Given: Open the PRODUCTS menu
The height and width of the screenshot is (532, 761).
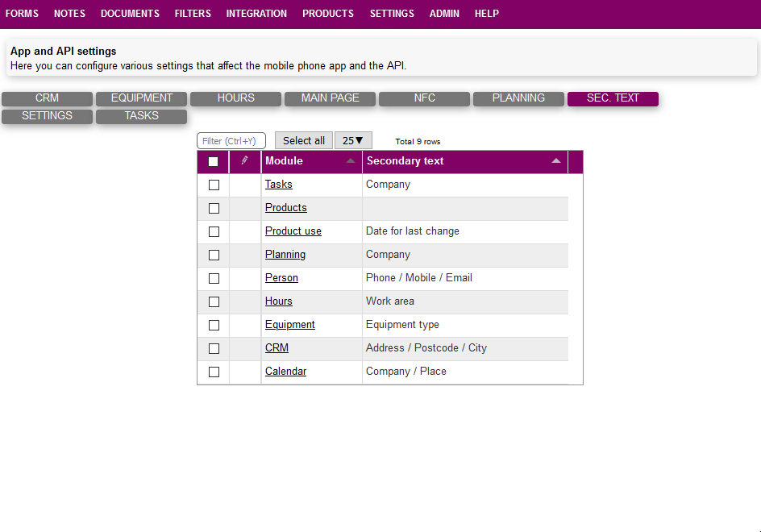Looking at the screenshot, I should [328, 14].
